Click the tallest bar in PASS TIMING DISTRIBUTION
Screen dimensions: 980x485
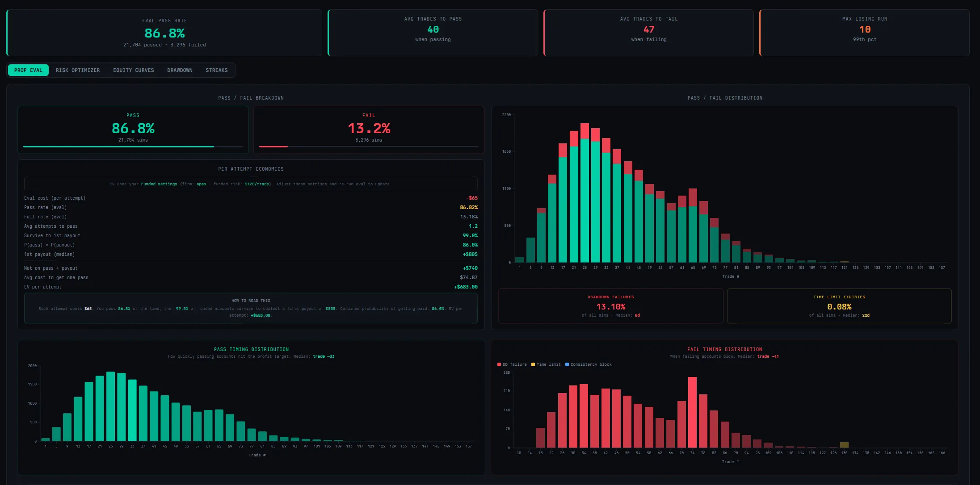coord(111,402)
